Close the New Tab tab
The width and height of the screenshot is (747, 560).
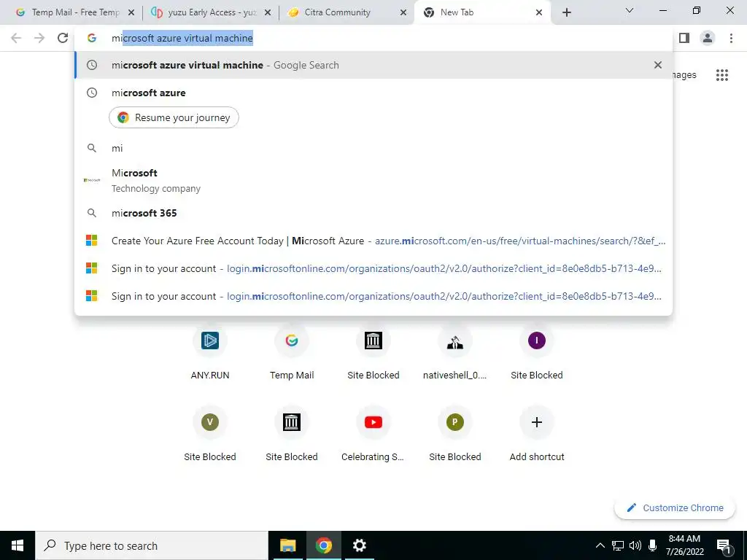pos(539,12)
